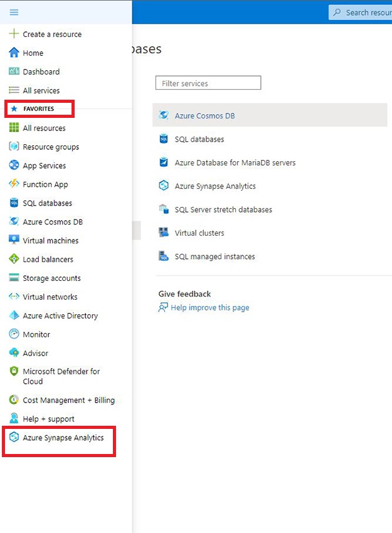Open the Function App lightning icon
The image size is (392, 533).
coord(14,184)
